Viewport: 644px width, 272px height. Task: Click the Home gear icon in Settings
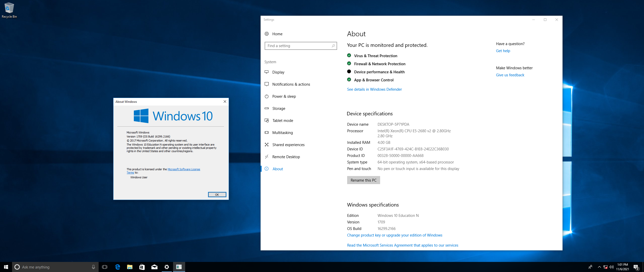(x=267, y=34)
